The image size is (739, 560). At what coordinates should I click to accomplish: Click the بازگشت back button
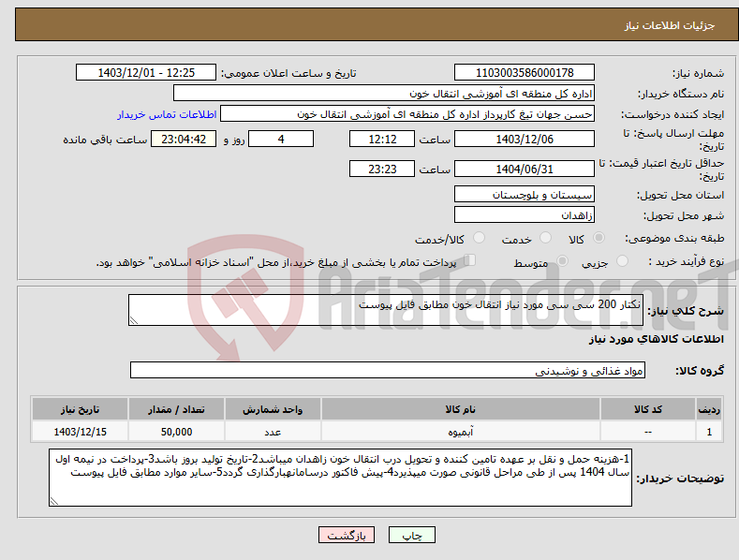(x=347, y=535)
